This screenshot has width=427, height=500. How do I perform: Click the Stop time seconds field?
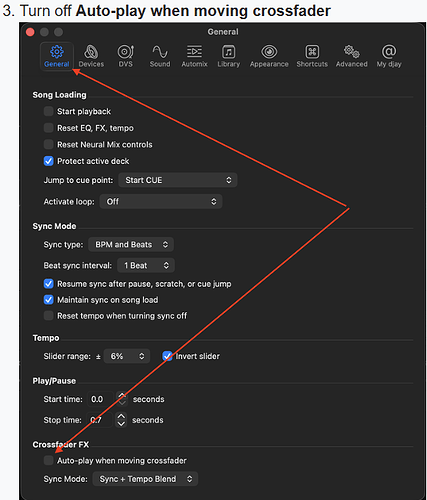99,420
